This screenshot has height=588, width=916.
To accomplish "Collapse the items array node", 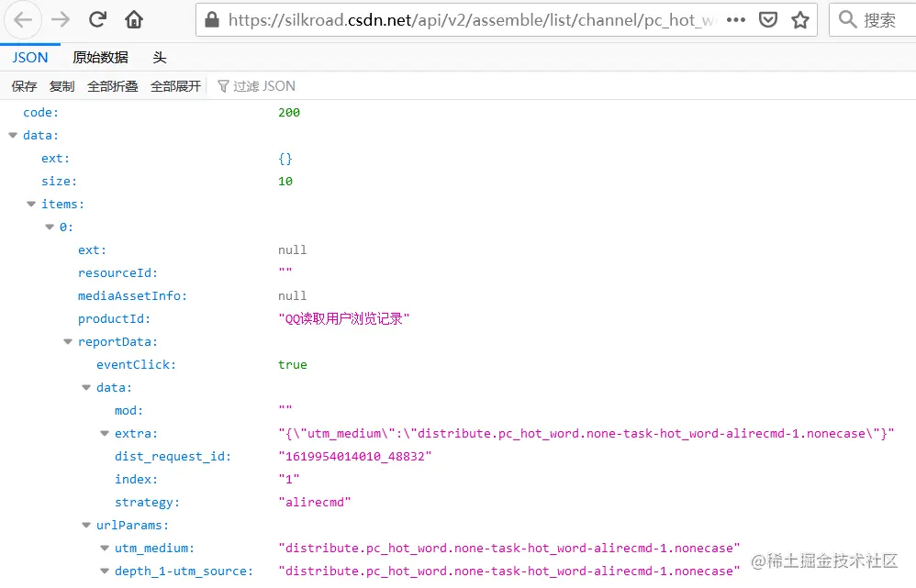I will 31,204.
